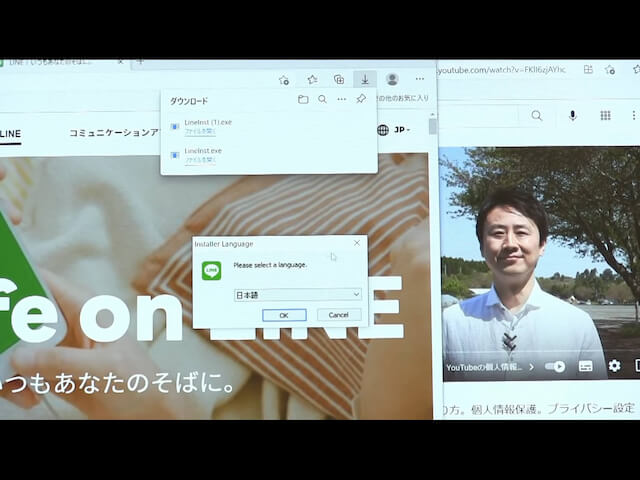Click the YouTube search magnifier icon
The height and width of the screenshot is (480, 640).
coord(537,116)
